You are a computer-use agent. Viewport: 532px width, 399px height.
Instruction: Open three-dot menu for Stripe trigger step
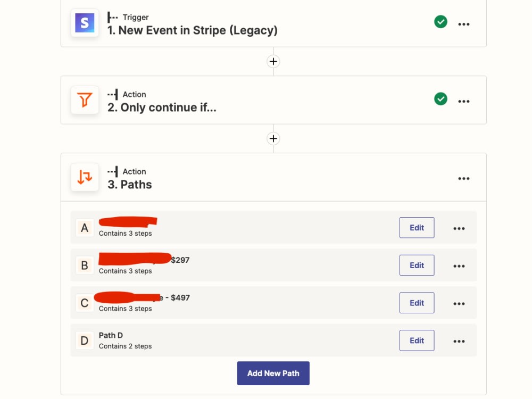[463, 24]
